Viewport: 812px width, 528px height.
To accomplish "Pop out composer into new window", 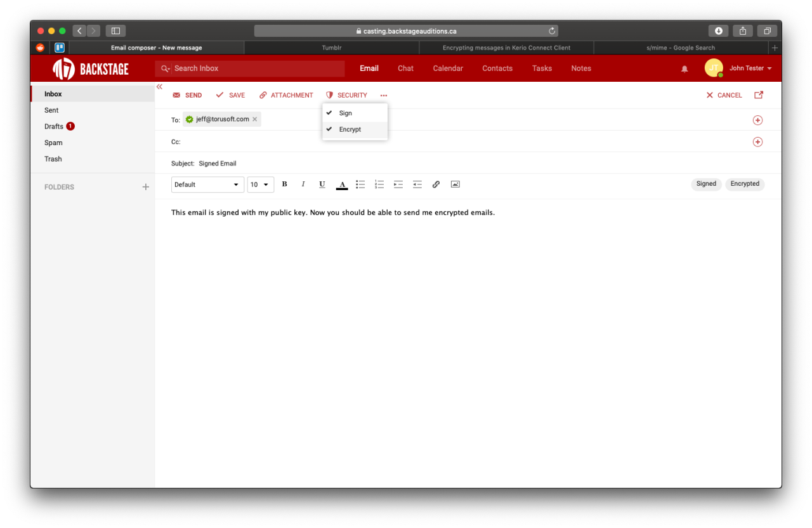I will click(x=759, y=95).
